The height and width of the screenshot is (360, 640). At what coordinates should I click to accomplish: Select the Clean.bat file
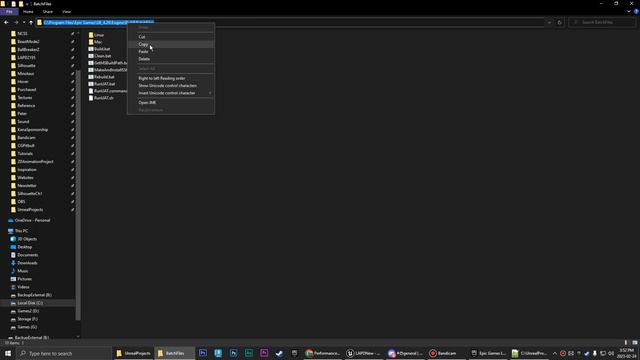click(x=100, y=56)
